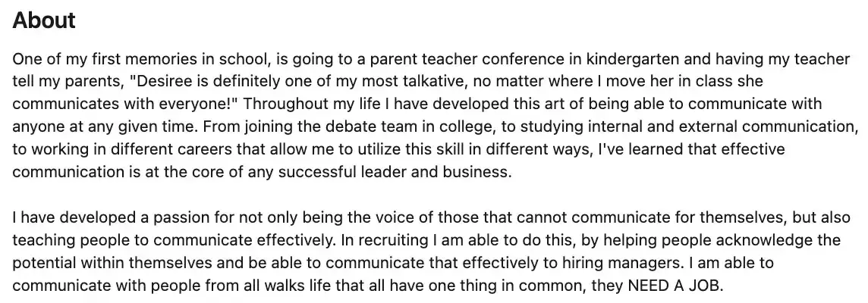Click the word "Throughout" starting the sentence
This screenshot has height=303, width=868.
pos(286,104)
